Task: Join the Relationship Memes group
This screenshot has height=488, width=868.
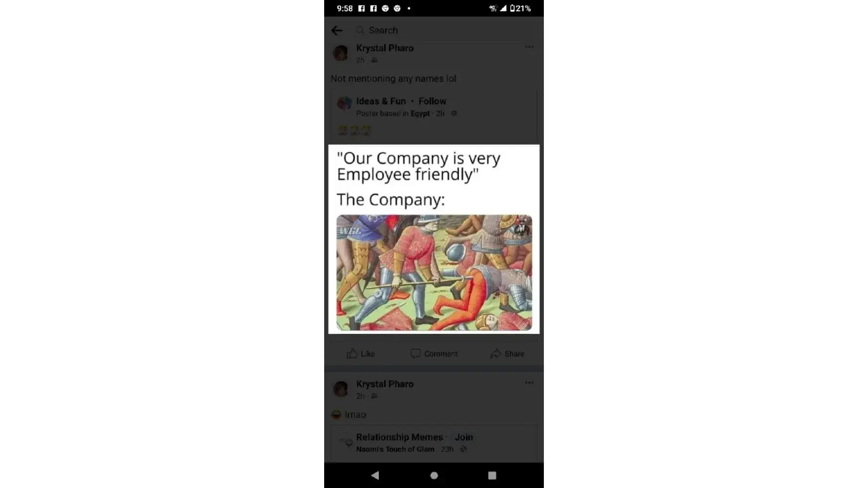Action: click(464, 437)
